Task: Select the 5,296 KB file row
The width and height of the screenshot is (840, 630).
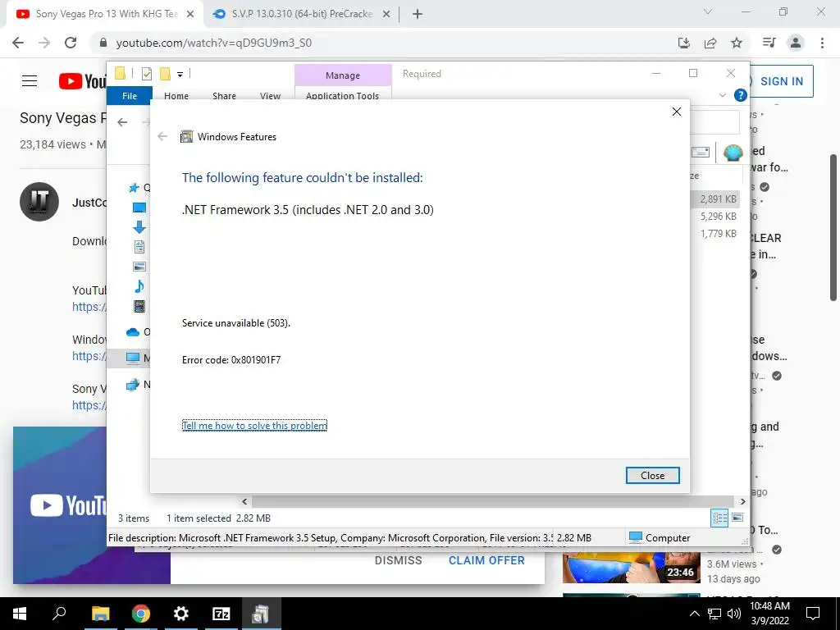Action: tap(714, 217)
